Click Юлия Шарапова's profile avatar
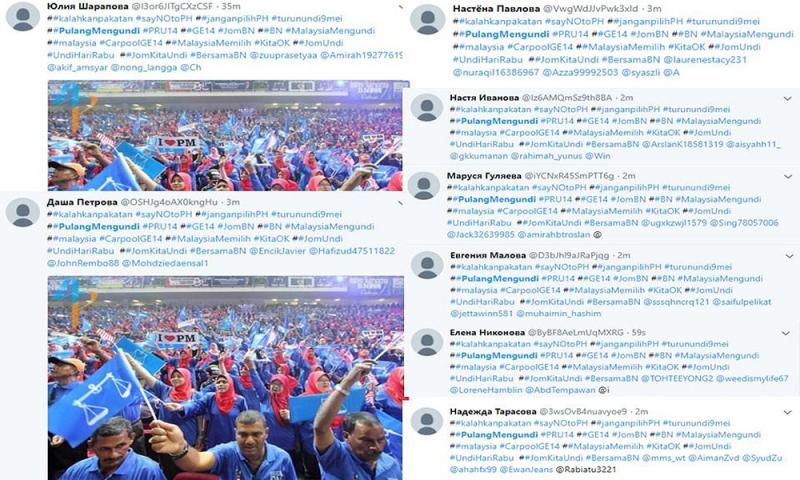The width and height of the screenshot is (800, 480). click(x=23, y=17)
